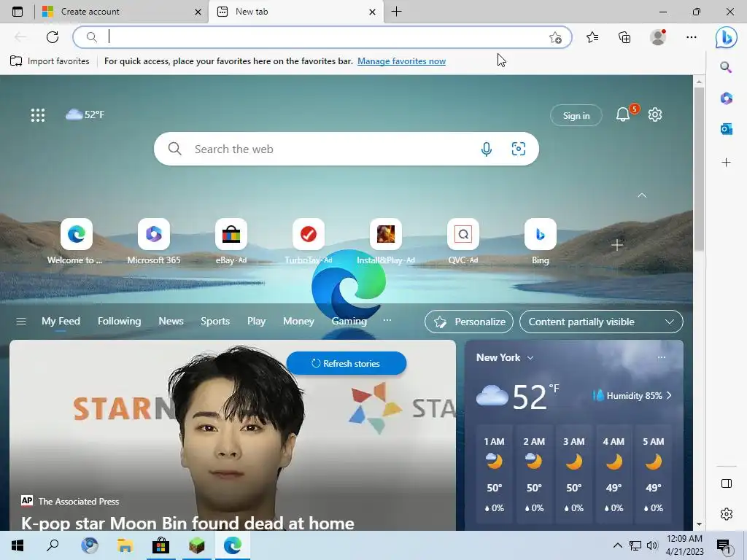Select the Following tab
The width and height of the screenshot is (747, 560).
(119, 322)
